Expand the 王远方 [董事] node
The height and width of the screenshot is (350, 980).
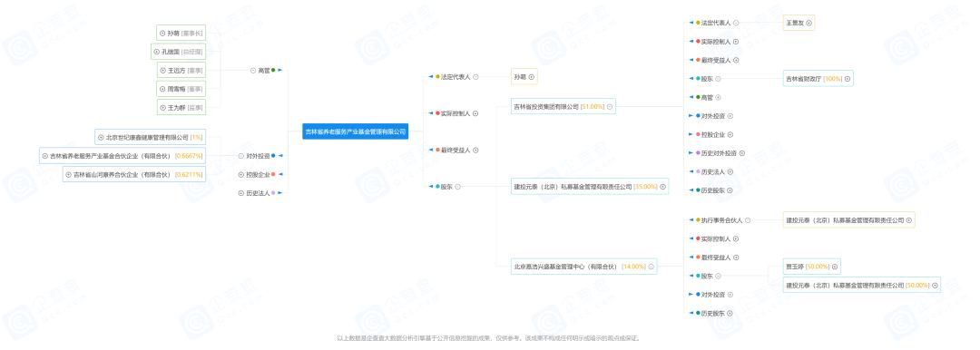[162, 71]
